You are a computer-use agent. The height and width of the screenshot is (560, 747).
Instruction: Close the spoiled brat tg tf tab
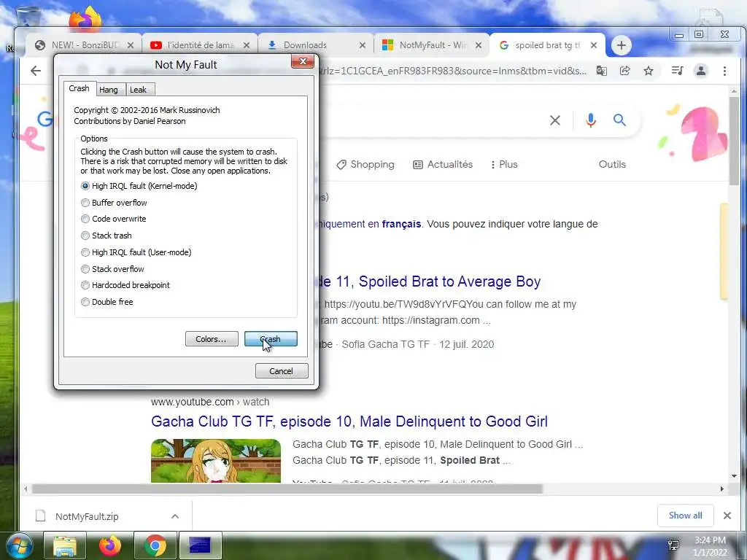594,45
